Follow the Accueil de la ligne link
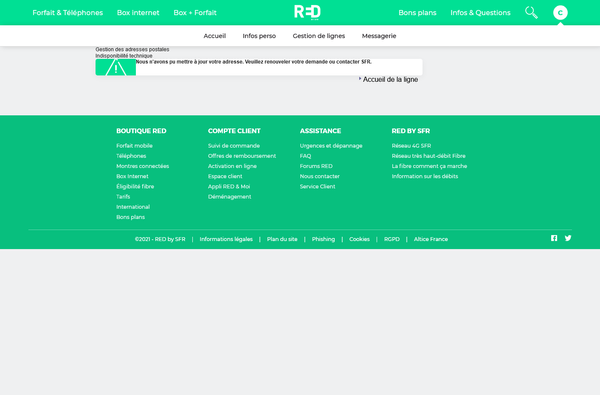600x395 pixels. 390,80
